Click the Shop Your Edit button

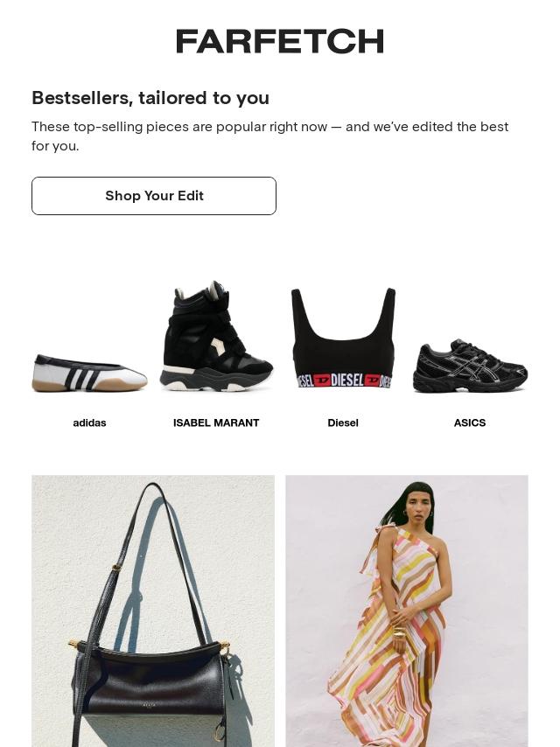pos(154,196)
